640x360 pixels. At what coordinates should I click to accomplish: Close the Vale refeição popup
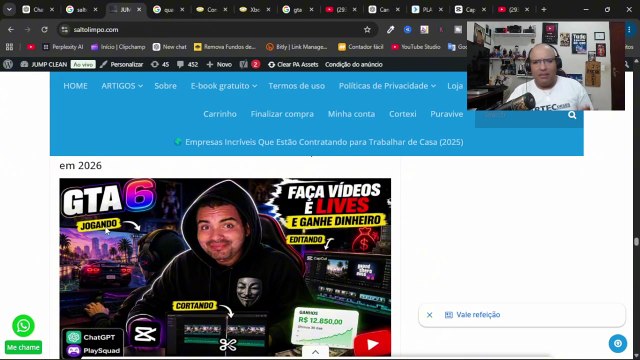pyautogui.click(x=429, y=315)
